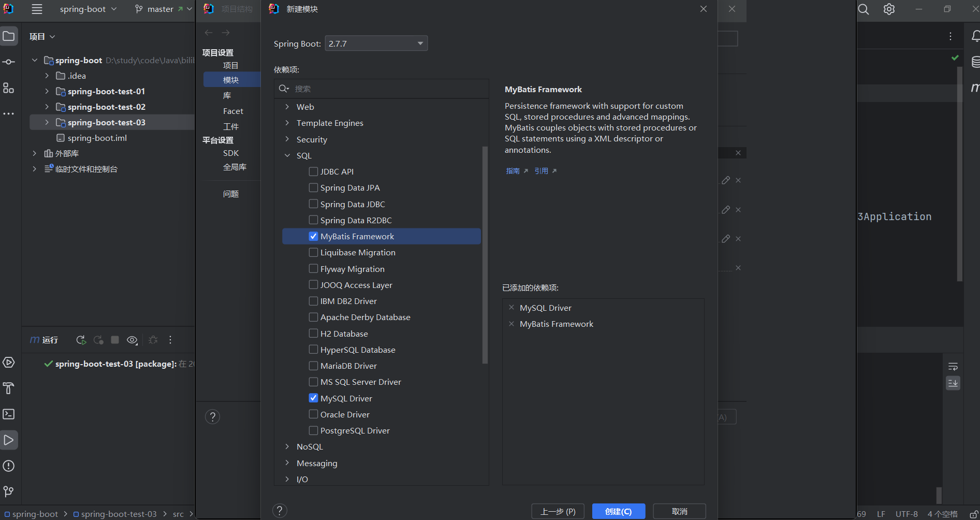980x520 pixels.
Task: Click the 创建(C) button
Action: [619, 511]
